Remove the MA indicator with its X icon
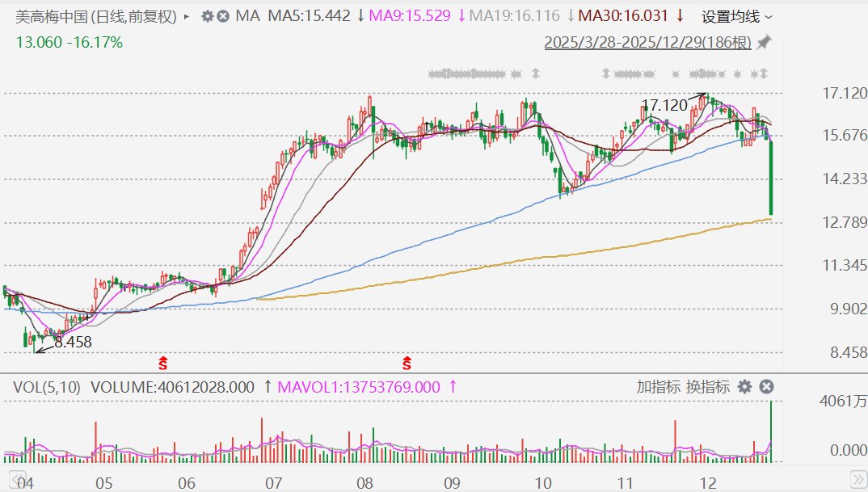The image size is (868, 492). pyautogui.click(x=223, y=16)
